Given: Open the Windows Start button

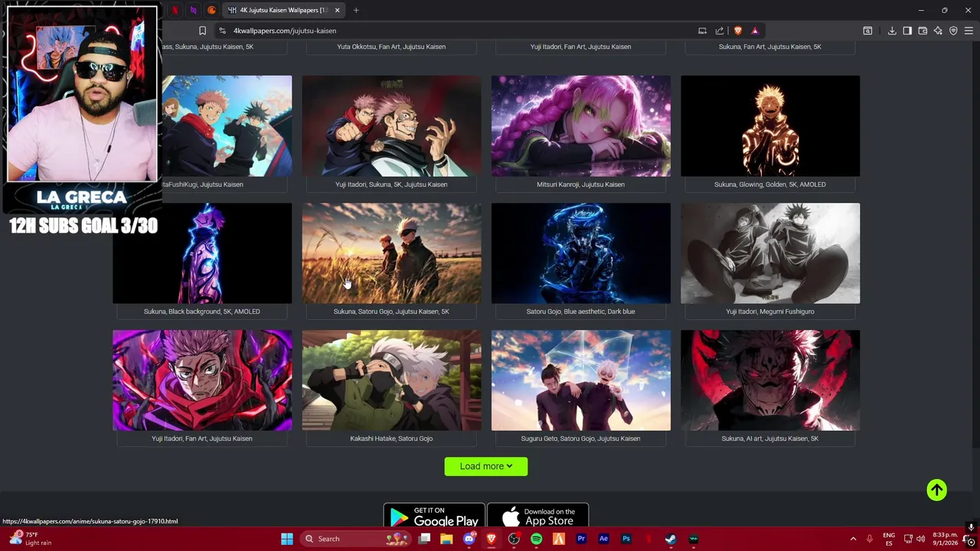Looking at the screenshot, I should click(287, 539).
